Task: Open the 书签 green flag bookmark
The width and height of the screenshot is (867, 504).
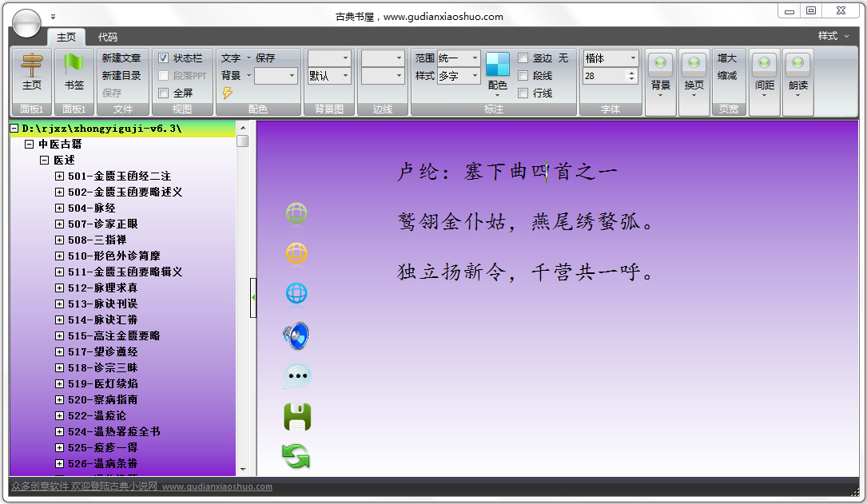Action: pos(74,64)
